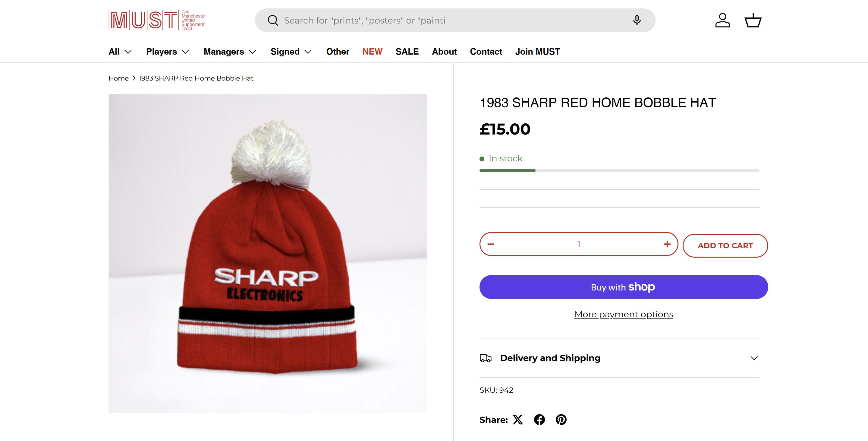Viewport: 868px width, 441px height.
Task: Open the Players dropdown menu
Action: pyautogui.click(x=168, y=52)
